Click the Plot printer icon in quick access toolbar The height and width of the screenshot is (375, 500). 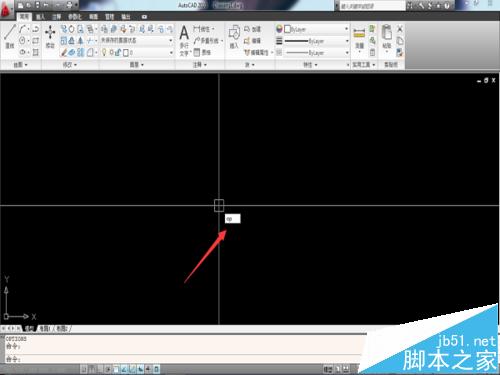69,5
